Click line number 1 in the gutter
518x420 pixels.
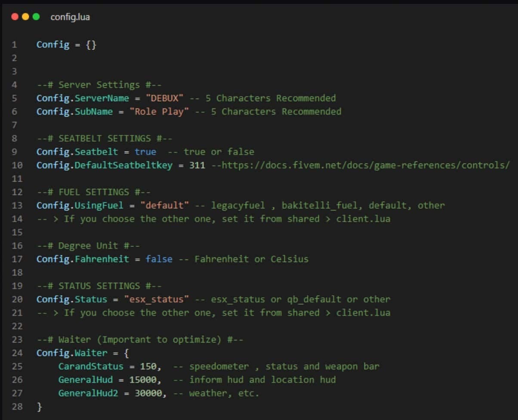point(14,44)
